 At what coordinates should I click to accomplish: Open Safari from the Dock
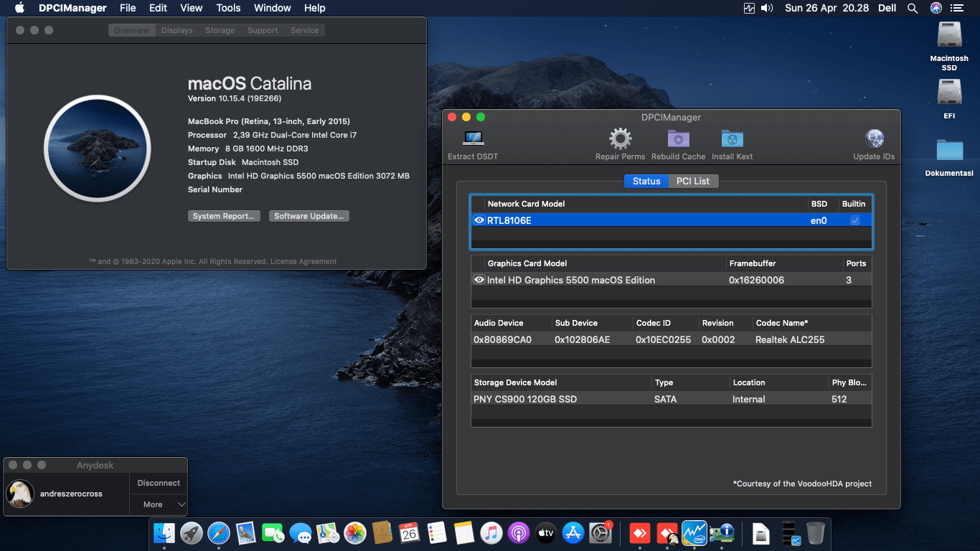point(219,533)
